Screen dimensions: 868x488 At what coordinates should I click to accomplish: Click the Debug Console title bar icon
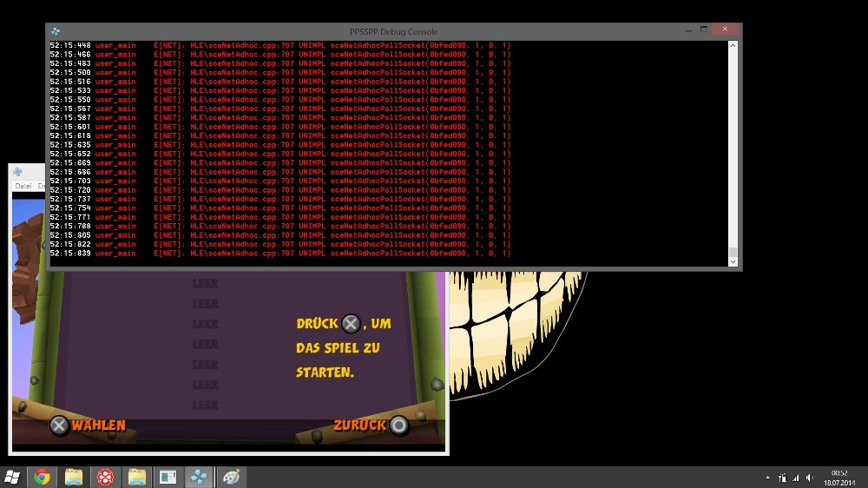tap(56, 30)
